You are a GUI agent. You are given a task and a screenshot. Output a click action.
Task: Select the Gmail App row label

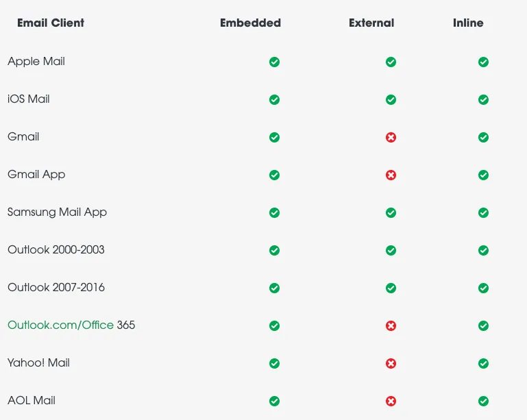[x=36, y=174]
